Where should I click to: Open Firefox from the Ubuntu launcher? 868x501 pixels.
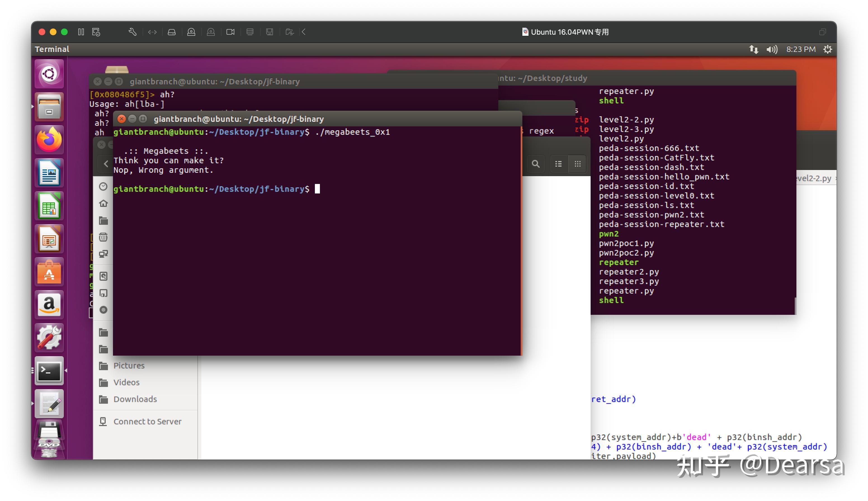(x=49, y=139)
